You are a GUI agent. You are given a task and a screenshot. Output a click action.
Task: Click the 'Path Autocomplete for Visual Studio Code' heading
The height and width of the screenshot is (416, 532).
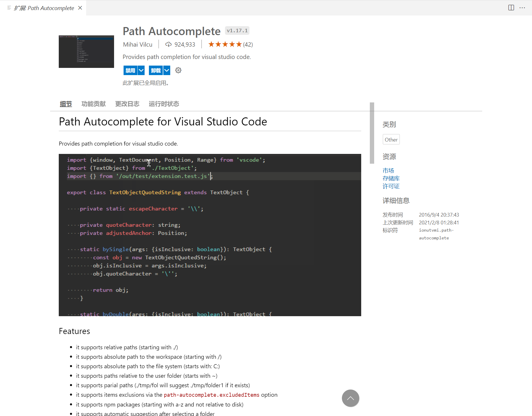tap(163, 121)
